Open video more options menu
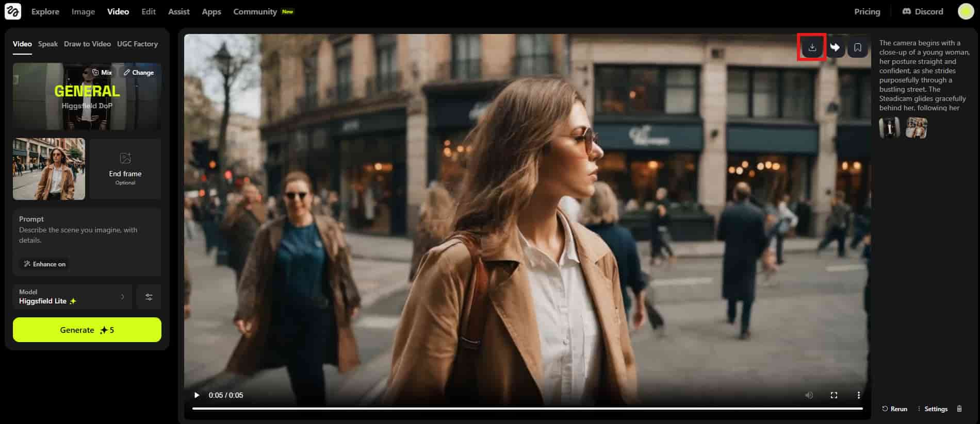The image size is (980, 424). pyautogui.click(x=858, y=395)
